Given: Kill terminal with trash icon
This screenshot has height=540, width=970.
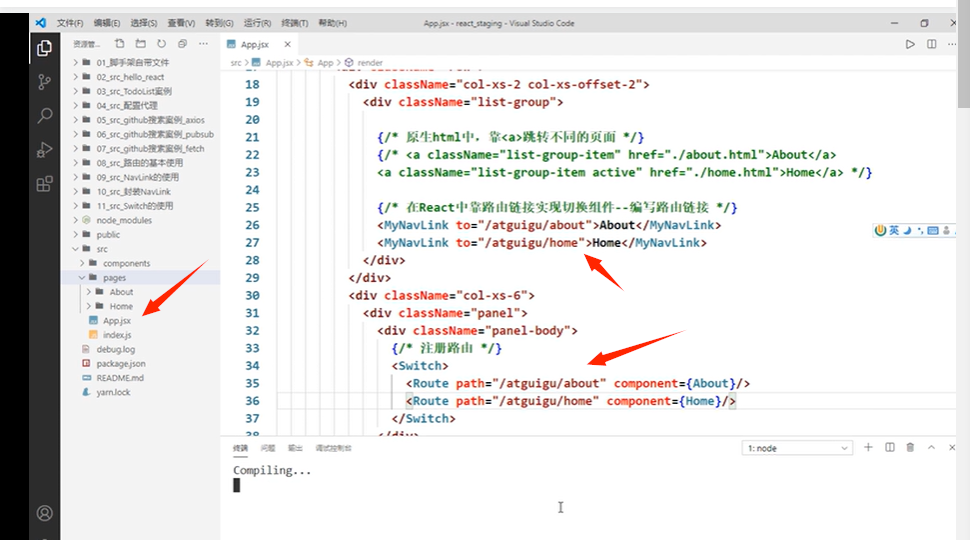Looking at the screenshot, I should pyautogui.click(x=910, y=447).
